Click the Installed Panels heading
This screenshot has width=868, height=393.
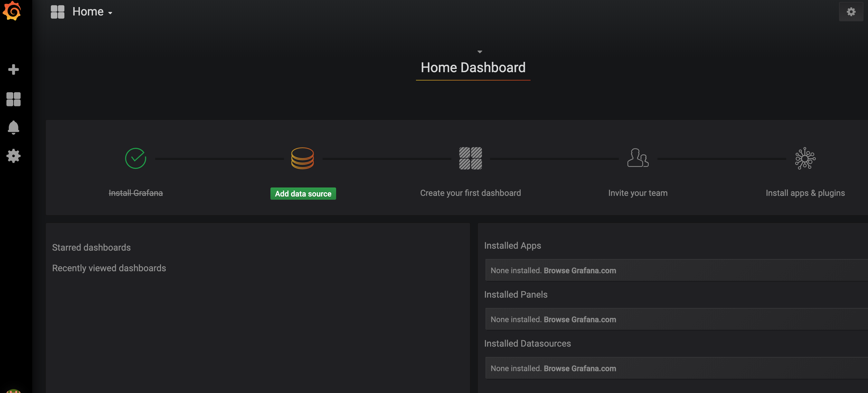515,294
